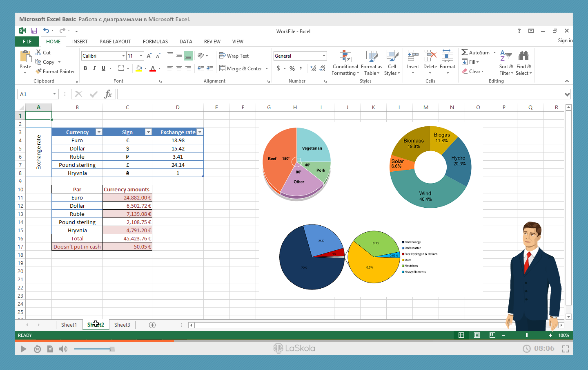Mute the video player volume
588x370 pixels.
[63, 349]
